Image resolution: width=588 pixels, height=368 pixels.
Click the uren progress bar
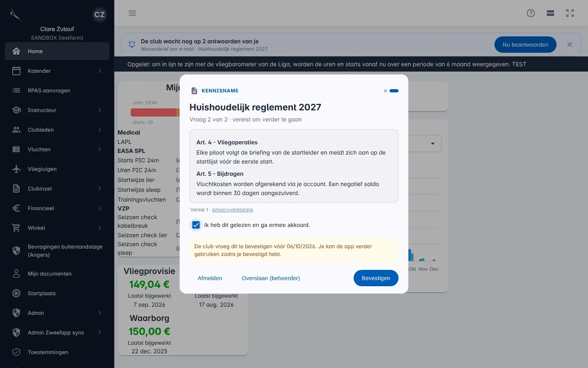click(x=155, y=112)
